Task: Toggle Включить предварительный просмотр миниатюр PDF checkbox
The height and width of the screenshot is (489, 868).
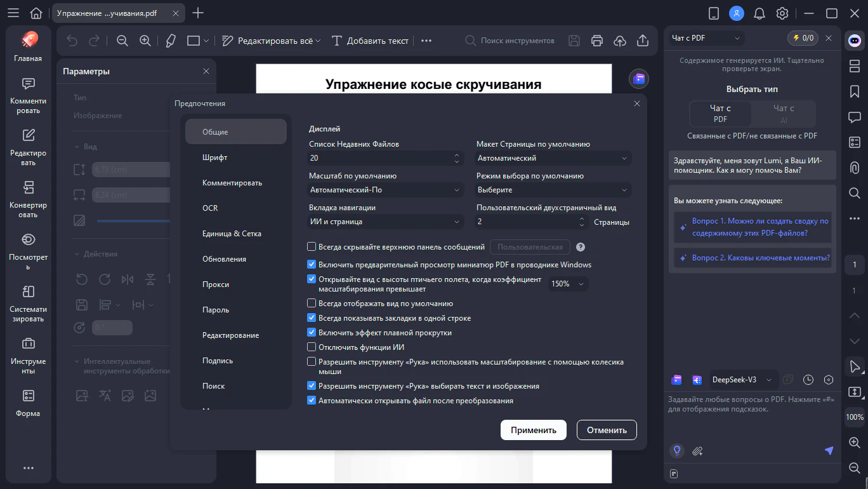Action: [312, 264]
